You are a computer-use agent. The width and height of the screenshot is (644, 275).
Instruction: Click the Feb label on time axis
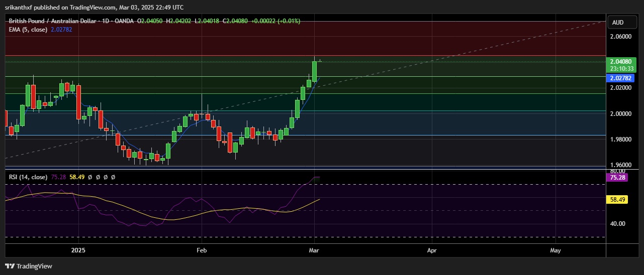(x=202, y=249)
